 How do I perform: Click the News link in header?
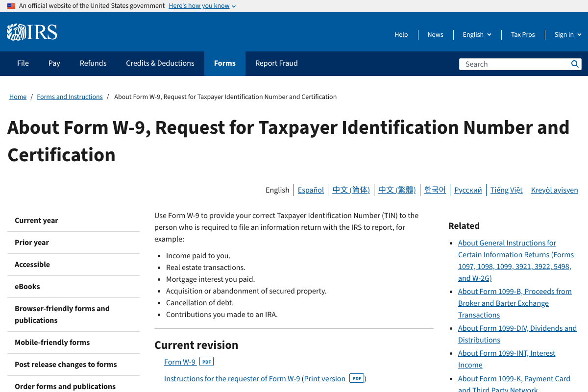click(x=435, y=34)
